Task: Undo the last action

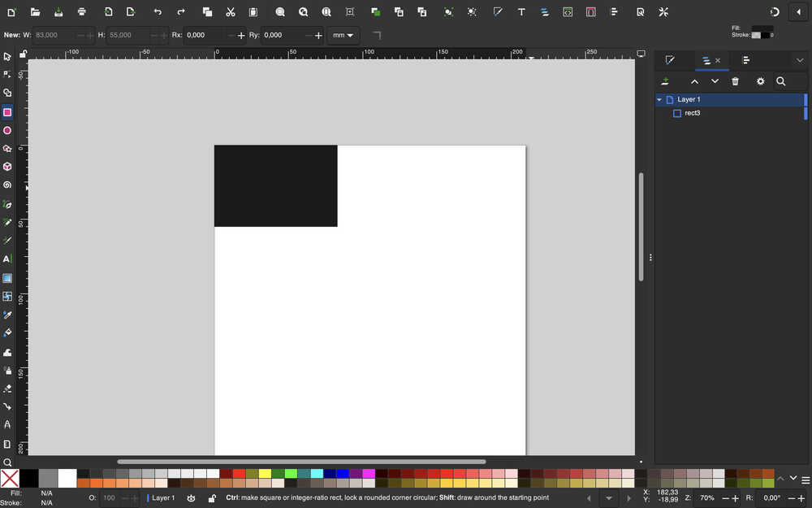Action: coord(158,12)
